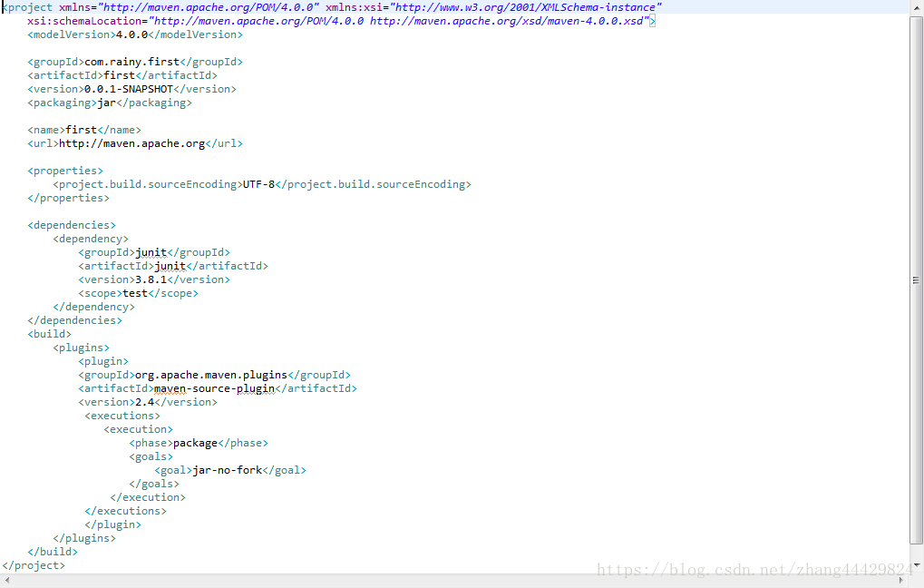The image size is (924, 588).
Task: Click the vertical scrollbar thumb
Action: tap(916, 280)
